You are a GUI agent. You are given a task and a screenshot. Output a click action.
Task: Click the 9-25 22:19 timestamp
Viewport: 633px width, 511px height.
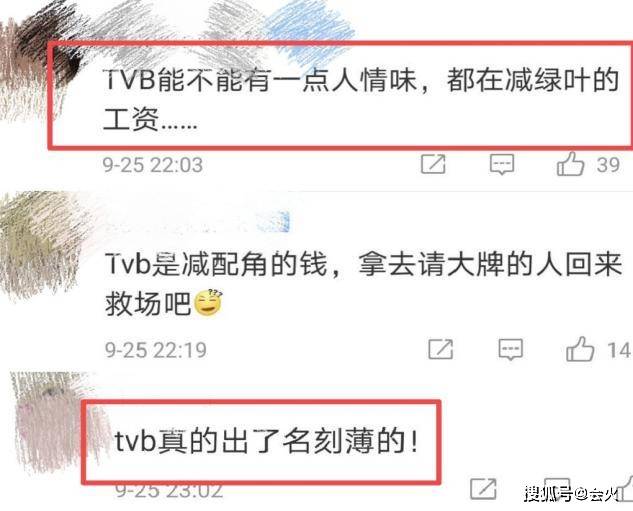point(156,350)
